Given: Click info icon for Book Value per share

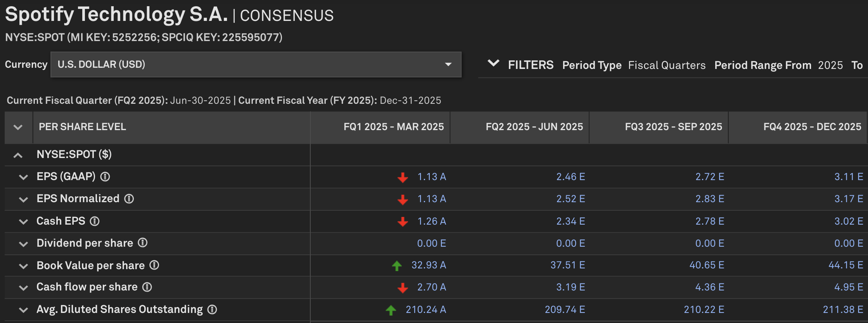Looking at the screenshot, I should (x=154, y=265).
